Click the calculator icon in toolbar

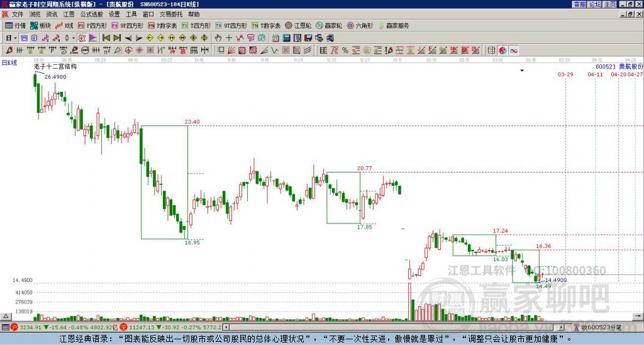(286, 38)
